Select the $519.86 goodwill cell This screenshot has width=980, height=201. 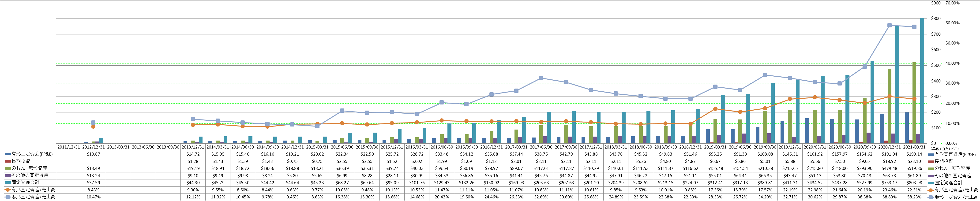[915, 168]
